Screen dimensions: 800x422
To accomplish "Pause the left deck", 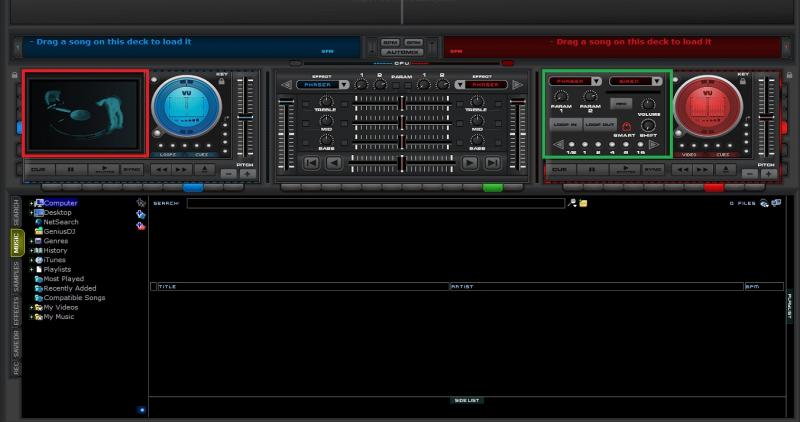I will click(x=70, y=170).
